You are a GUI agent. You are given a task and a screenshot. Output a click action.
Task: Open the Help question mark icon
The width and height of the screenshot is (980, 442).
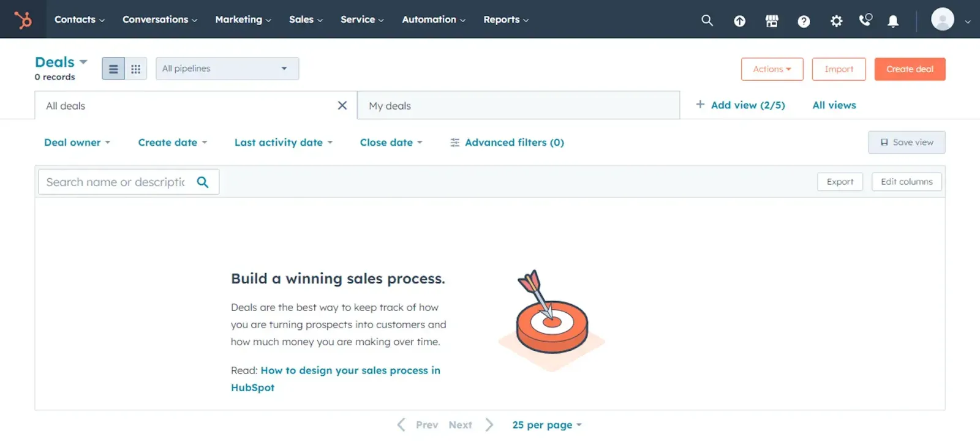pos(804,21)
